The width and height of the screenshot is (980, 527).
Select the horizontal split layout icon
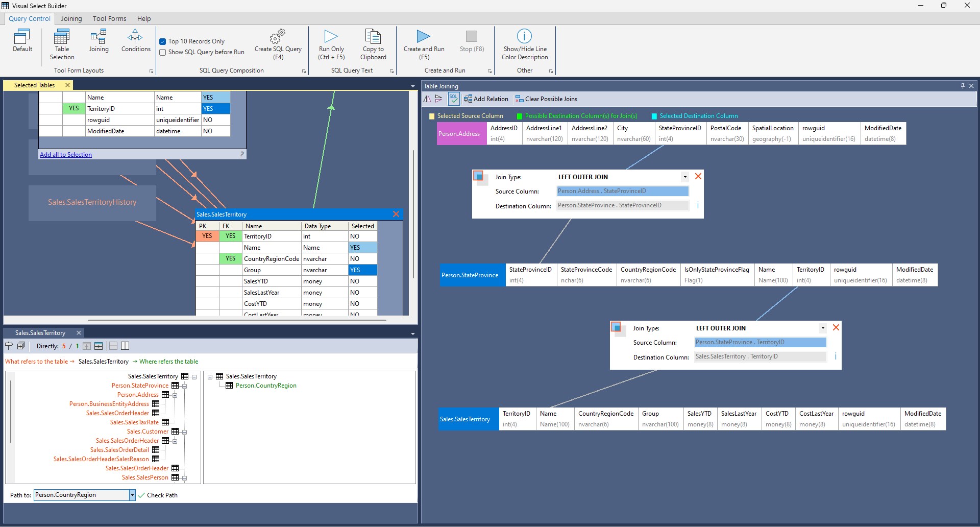point(113,346)
